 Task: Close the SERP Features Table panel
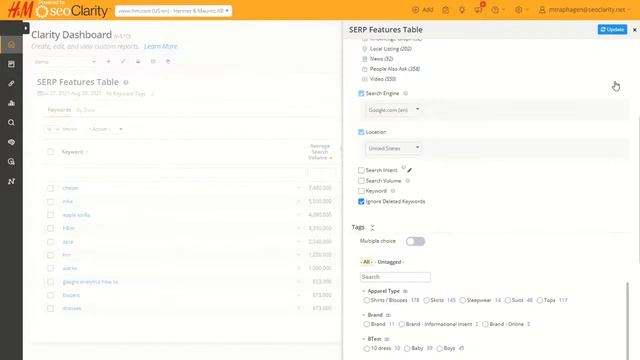click(634, 30)
